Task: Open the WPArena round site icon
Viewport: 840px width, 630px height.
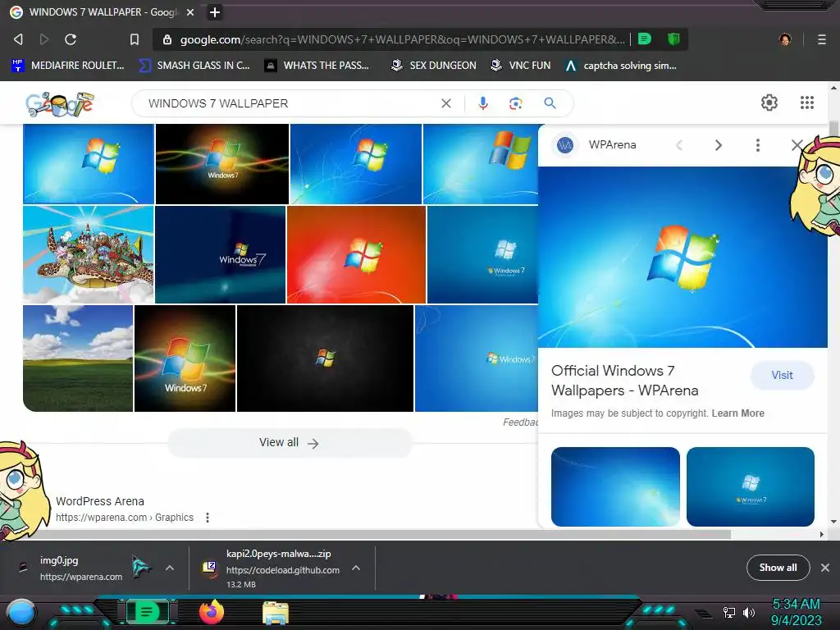Action: 565,144
